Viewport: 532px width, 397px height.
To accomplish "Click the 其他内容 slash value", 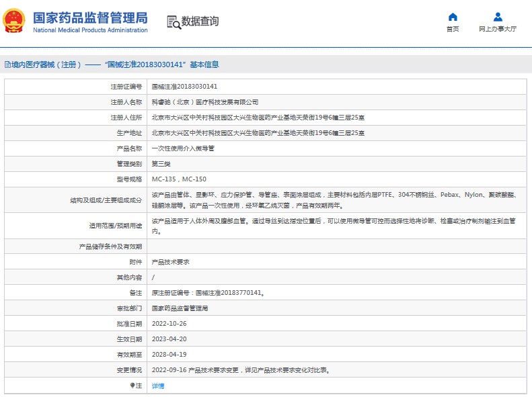I will pos(153,277).
